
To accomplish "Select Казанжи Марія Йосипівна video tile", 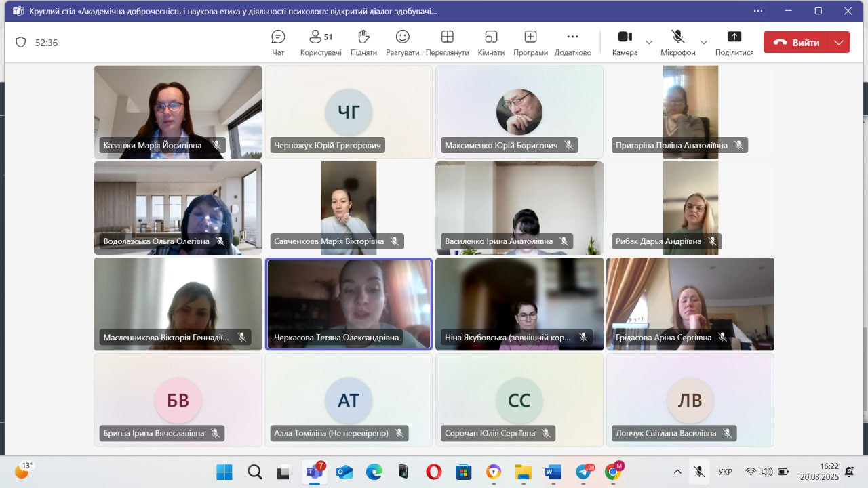I will [178, 112].
